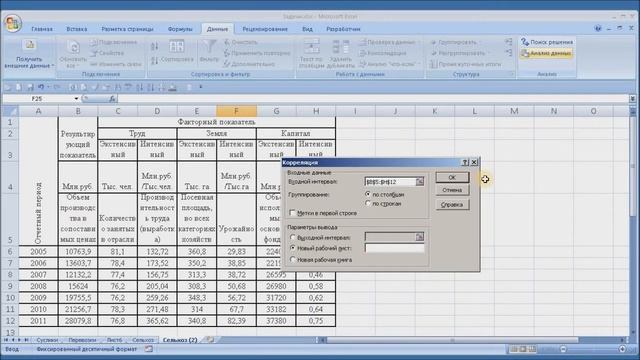Viewport: 640px width, 360px height.
Task: Click Consolidate (Консолидация) command
Action: [382, 53]
